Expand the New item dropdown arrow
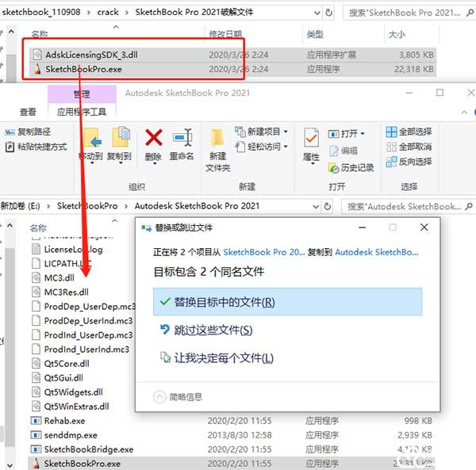This screenshot has height=470, width=476. point(286,132)
